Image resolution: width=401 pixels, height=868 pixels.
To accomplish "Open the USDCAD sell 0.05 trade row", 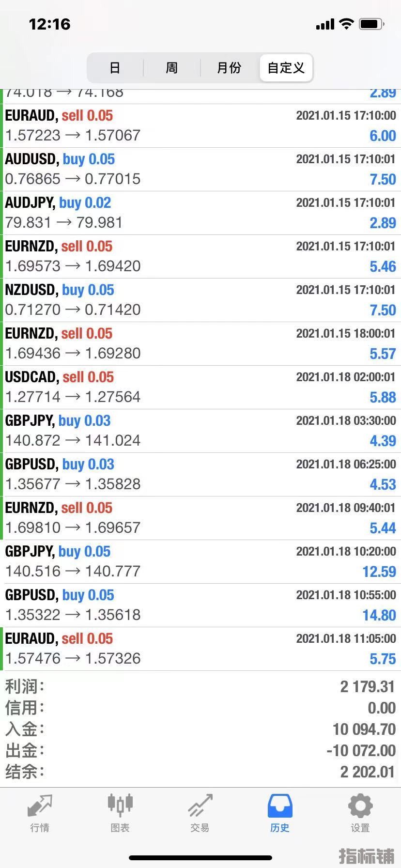I will (200, 387).
